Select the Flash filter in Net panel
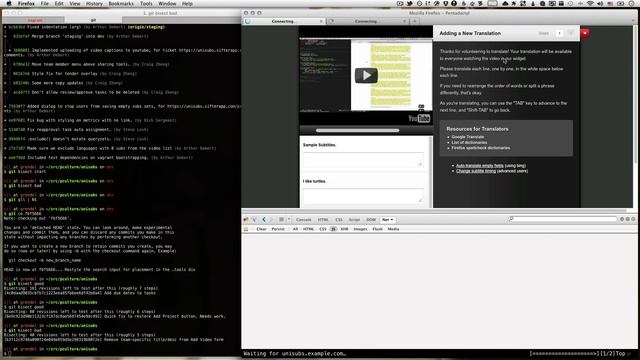This screenshot has width=640, height=360. coord(378,229)
